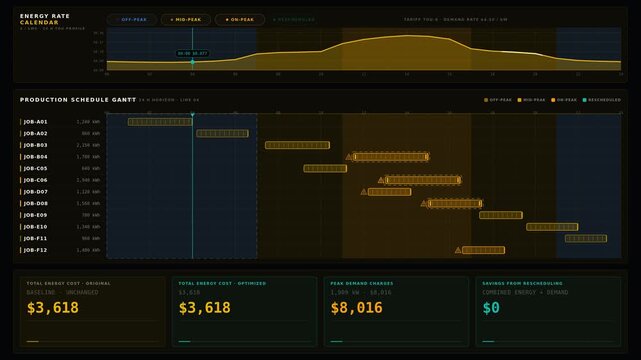Open the Total Energy Cost Original card
This screenshot has width=641, height=360.
93,312
